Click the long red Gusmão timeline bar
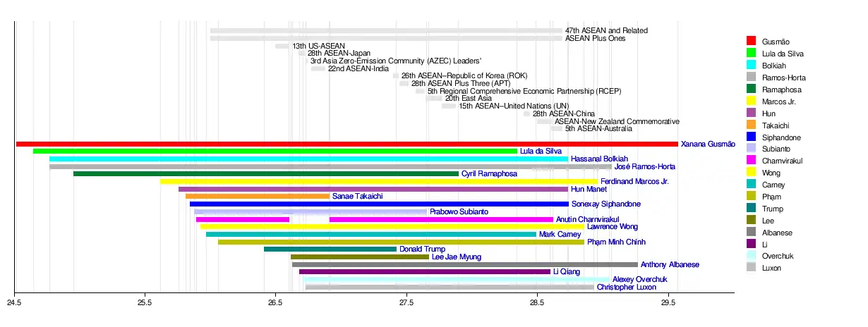 pos(347,144)
